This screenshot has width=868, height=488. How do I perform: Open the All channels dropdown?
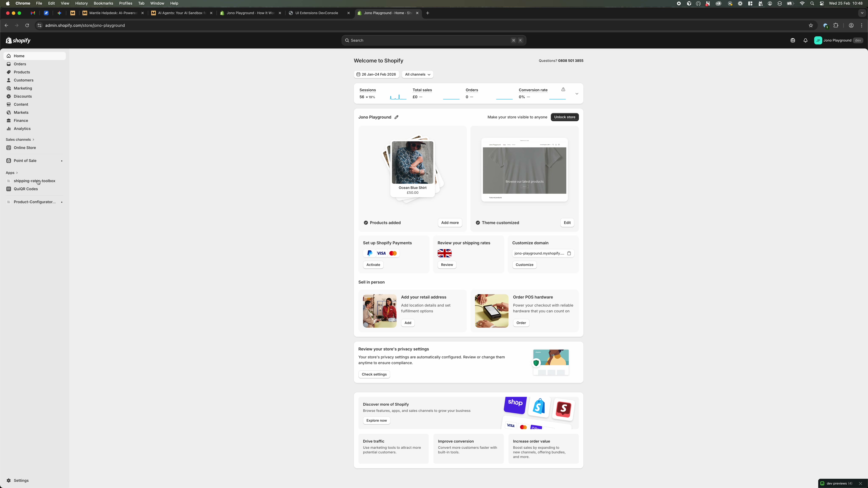tap(417, 74)
